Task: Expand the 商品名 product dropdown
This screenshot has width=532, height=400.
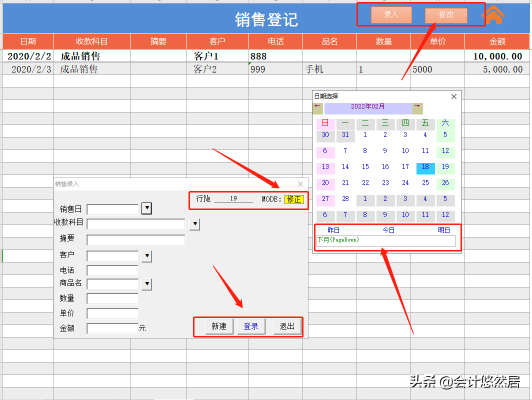Action: click(x=146, y=284)
